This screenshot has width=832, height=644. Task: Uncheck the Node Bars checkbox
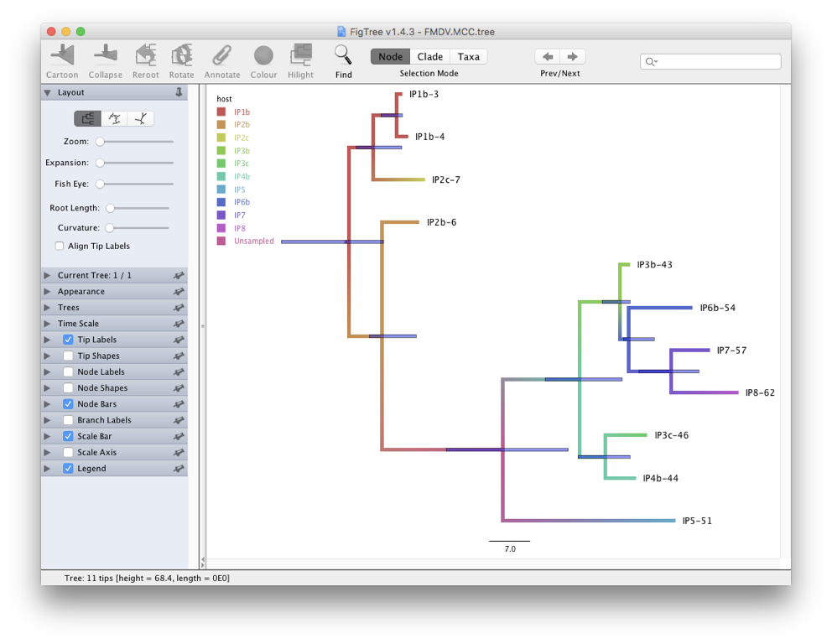point(68,404)
